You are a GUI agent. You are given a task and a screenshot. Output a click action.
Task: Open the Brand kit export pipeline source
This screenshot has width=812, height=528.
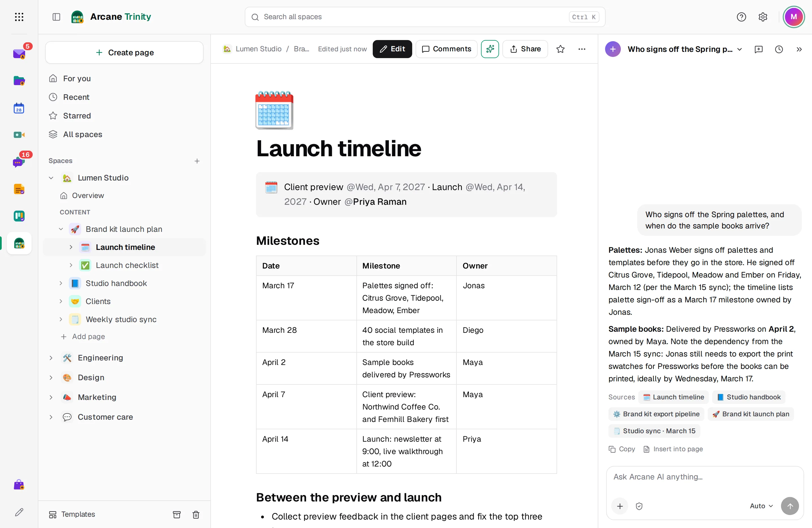coord(656,414)
